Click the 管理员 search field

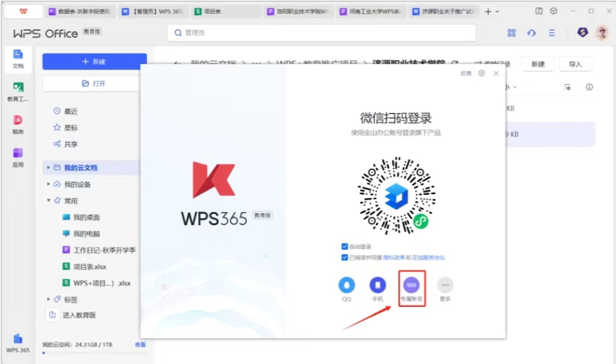tap(322, 32)
